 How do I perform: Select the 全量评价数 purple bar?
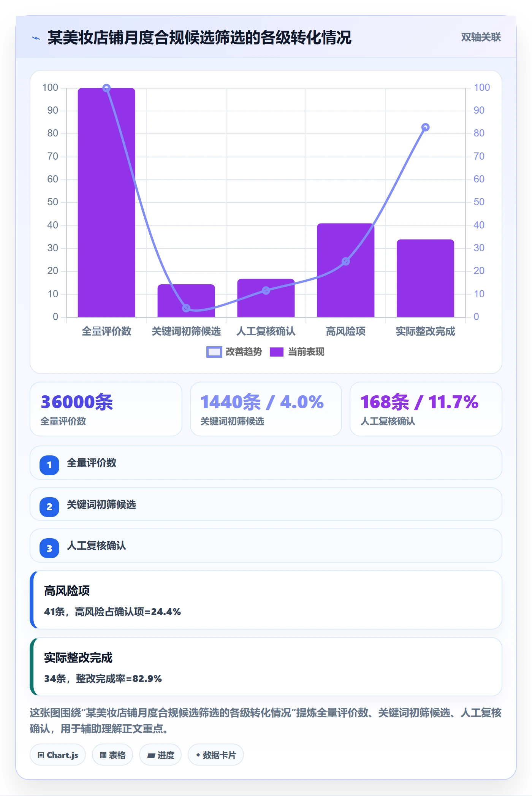tap(106, 202)
